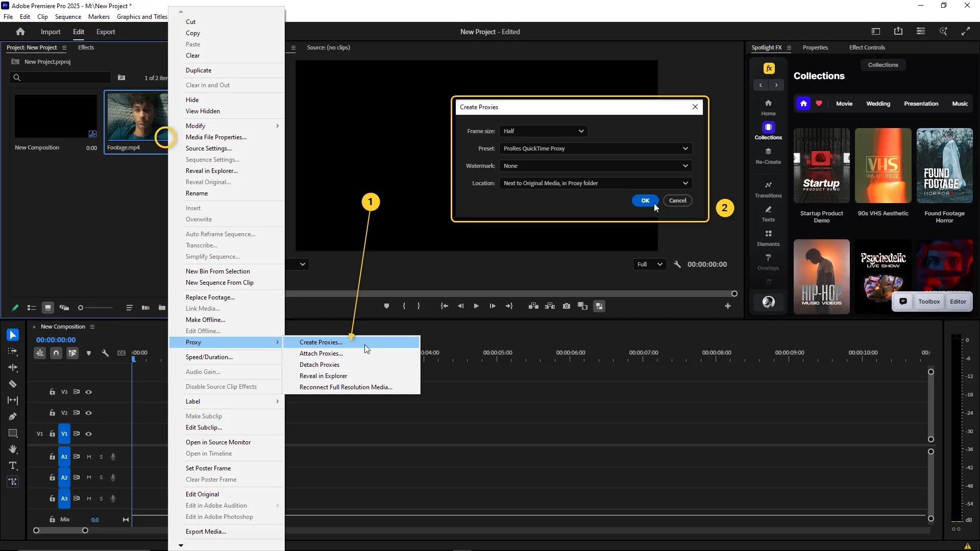Select the Razor tool
Viewport: 980px width, 551px height.
click(13, 384)
